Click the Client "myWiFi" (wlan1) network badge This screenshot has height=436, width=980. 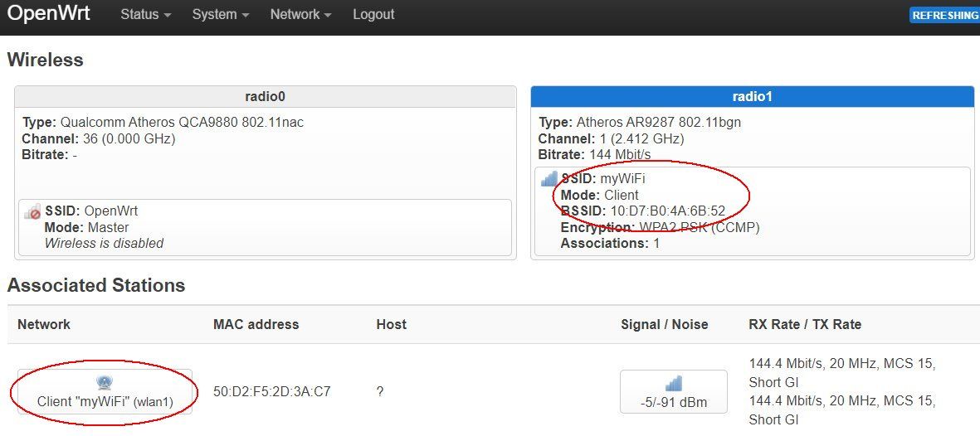click(x=105, y=401)
